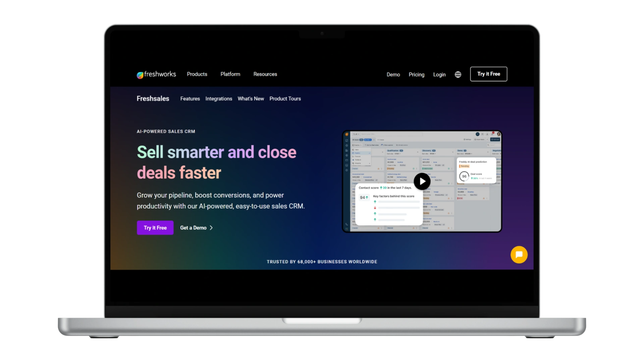Click the What's New tab

[x=251, y=98]
